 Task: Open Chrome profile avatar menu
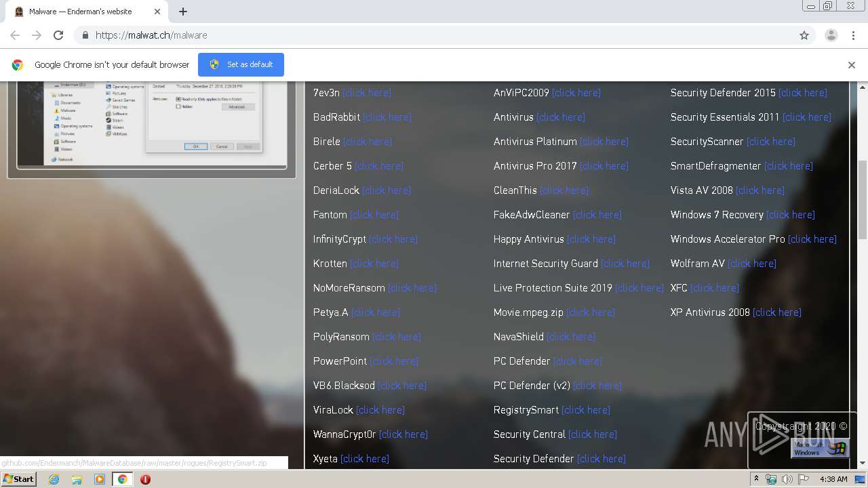(x=831, y=35)
